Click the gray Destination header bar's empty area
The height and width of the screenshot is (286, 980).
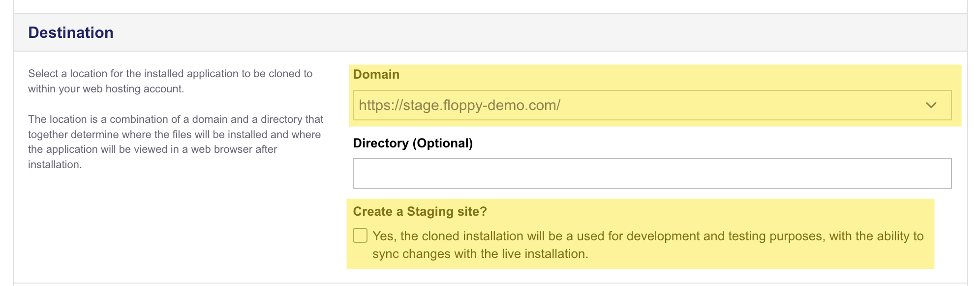tap(541, 32)
